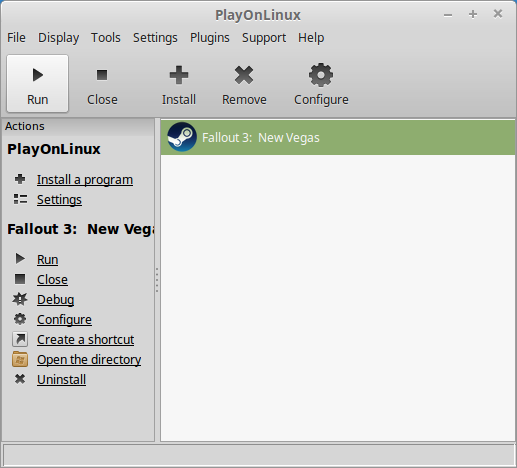Open the Display menu

point(58,38)
